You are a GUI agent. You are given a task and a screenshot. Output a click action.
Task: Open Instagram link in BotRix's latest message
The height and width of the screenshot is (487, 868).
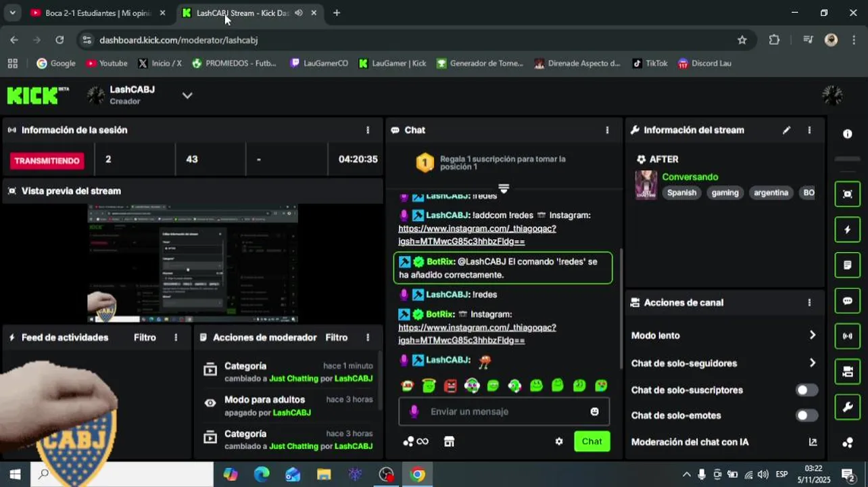[477, 333]
